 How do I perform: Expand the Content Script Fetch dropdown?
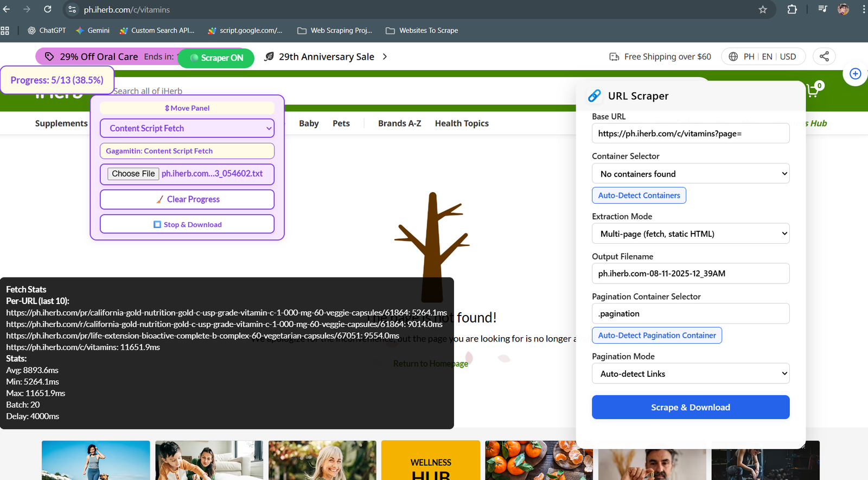click(187, 128)
